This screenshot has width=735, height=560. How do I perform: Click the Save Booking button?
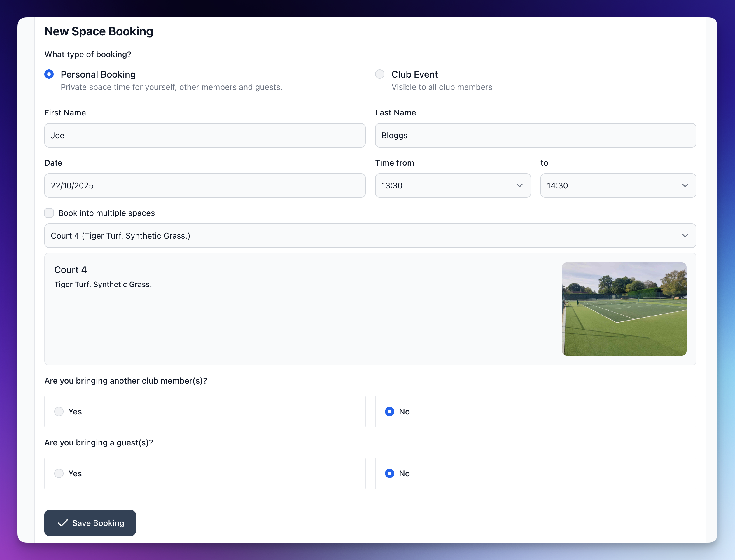[x=90, y=523]
